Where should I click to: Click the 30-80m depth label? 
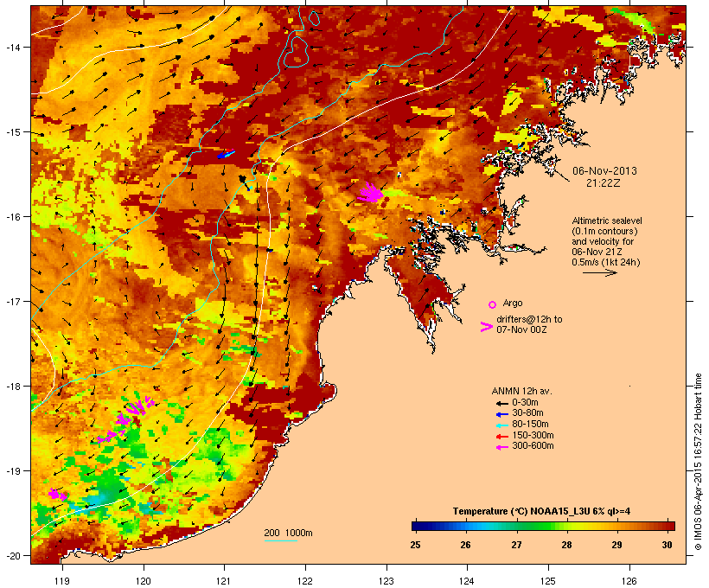point(527,413)
